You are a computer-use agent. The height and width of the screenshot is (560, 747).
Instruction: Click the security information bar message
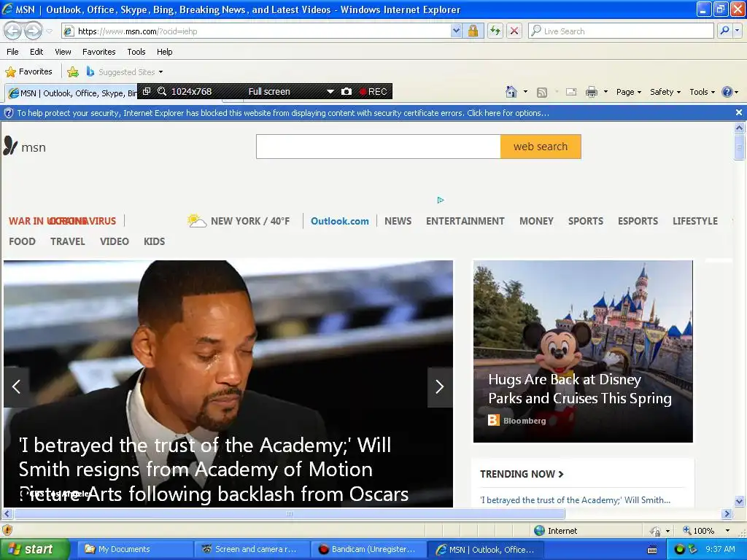click(283, 113)
